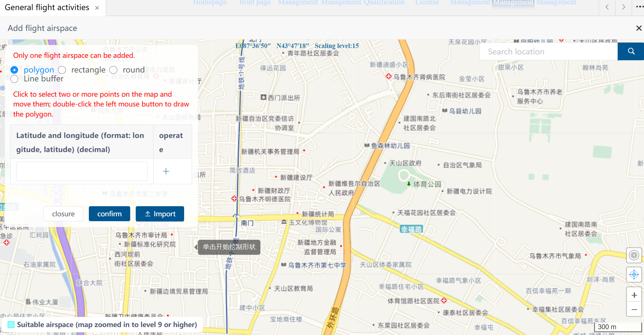Click the upload icon in Import button
This screenshot has width=644, height=335.
[148, 214]
